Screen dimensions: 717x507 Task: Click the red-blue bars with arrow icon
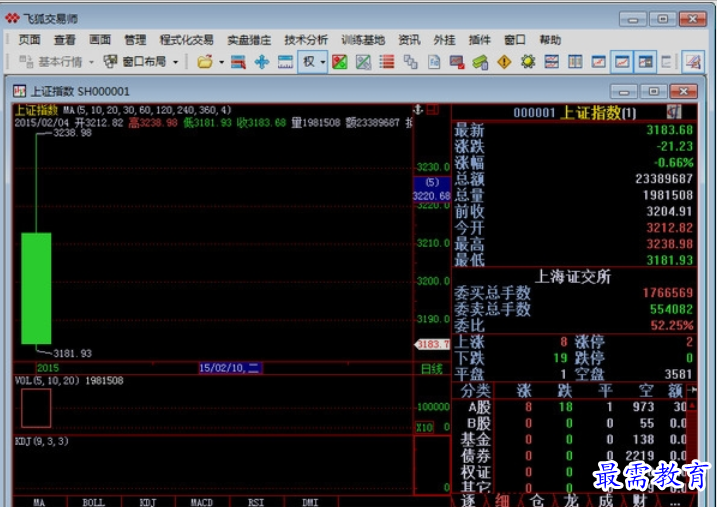click(238, 62)
